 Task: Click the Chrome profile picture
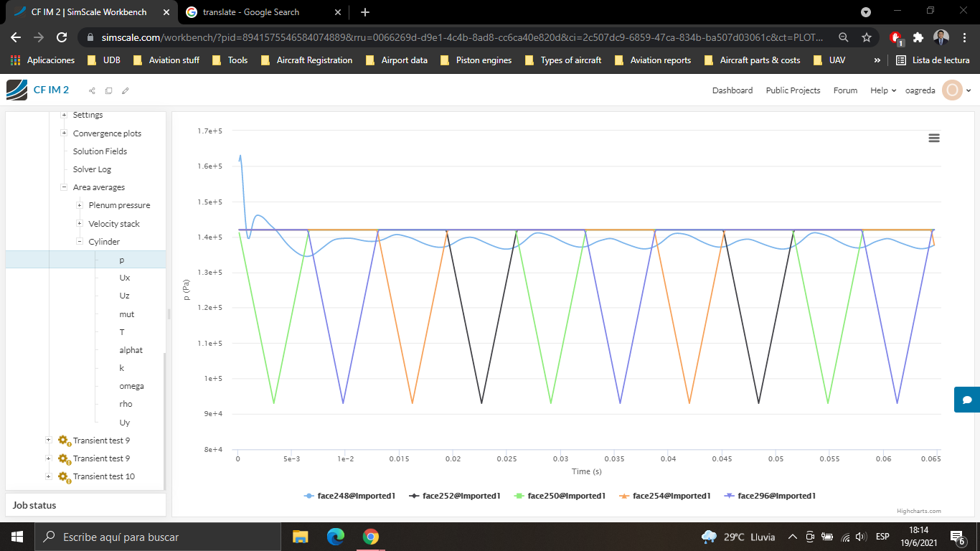tap(941, 37)
